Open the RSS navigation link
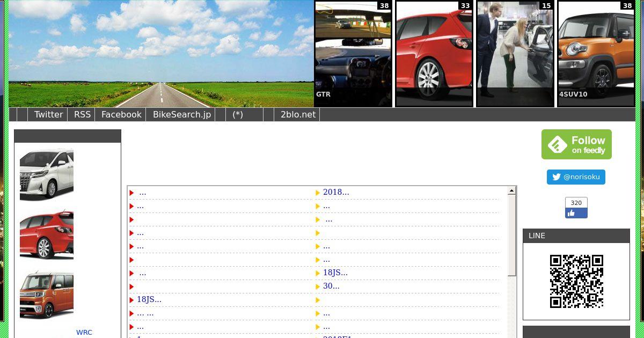Screen dimensions: 644x338 [83, 114]
